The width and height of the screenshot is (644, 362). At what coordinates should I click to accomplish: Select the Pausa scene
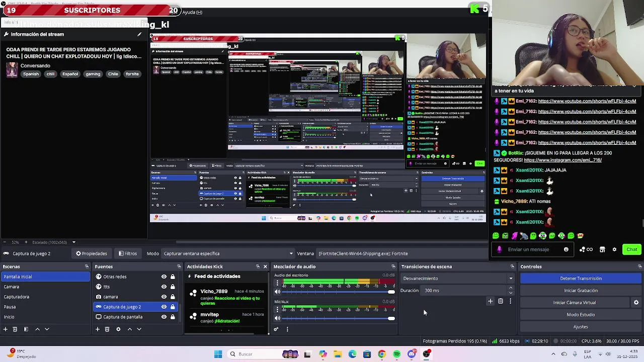click(x=45, y=307)
